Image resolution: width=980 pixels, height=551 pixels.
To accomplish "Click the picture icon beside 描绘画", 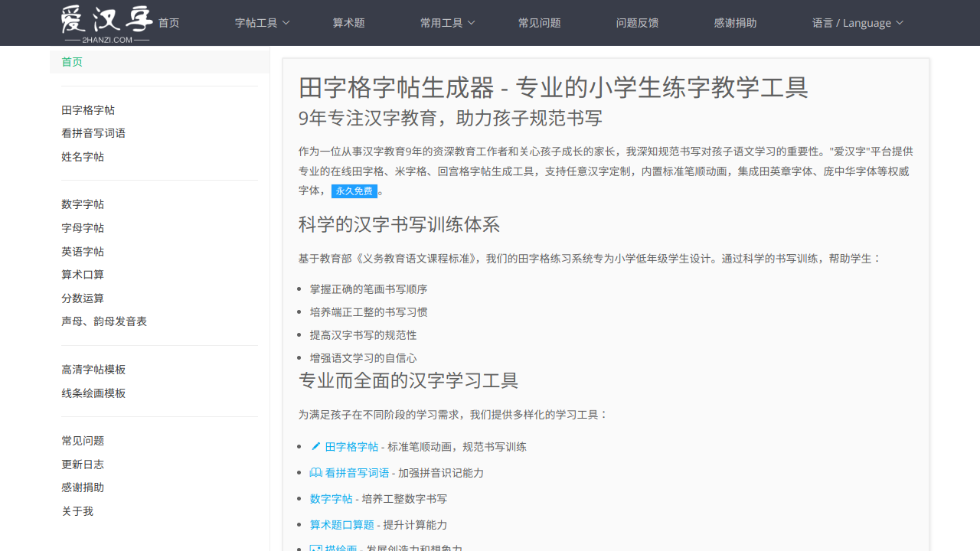I will pyautogui.click(x=315, y=548).
